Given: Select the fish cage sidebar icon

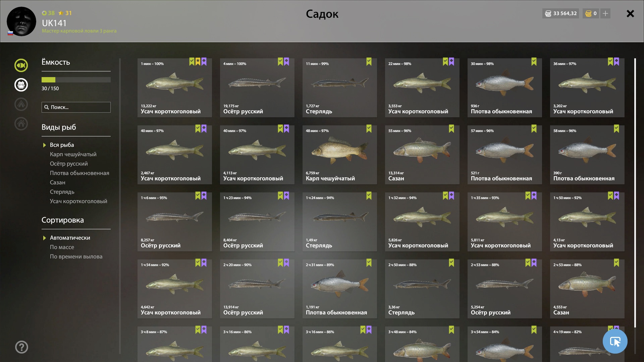Looking at the screenshot, I should [21, 85].
